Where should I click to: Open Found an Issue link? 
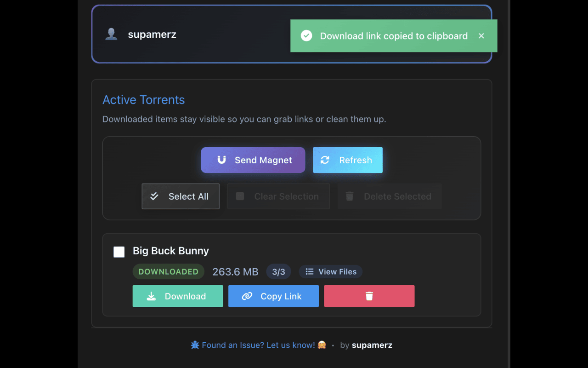[x=259, y=345]
